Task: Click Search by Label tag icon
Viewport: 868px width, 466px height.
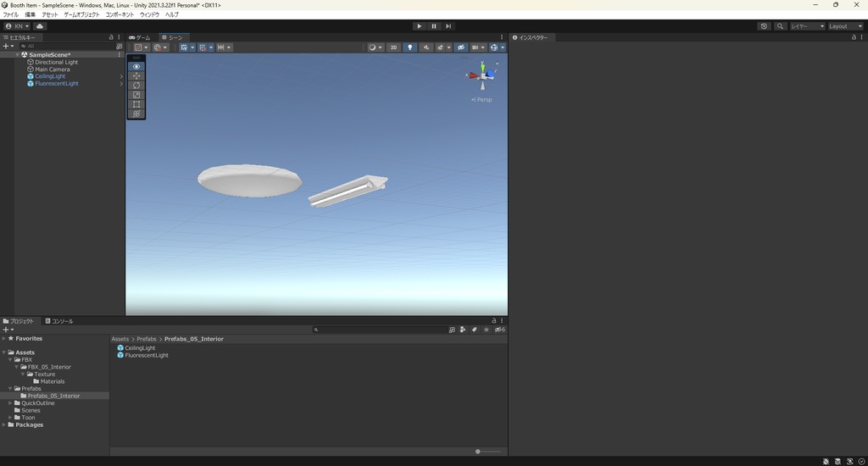Action: [475, 330]
